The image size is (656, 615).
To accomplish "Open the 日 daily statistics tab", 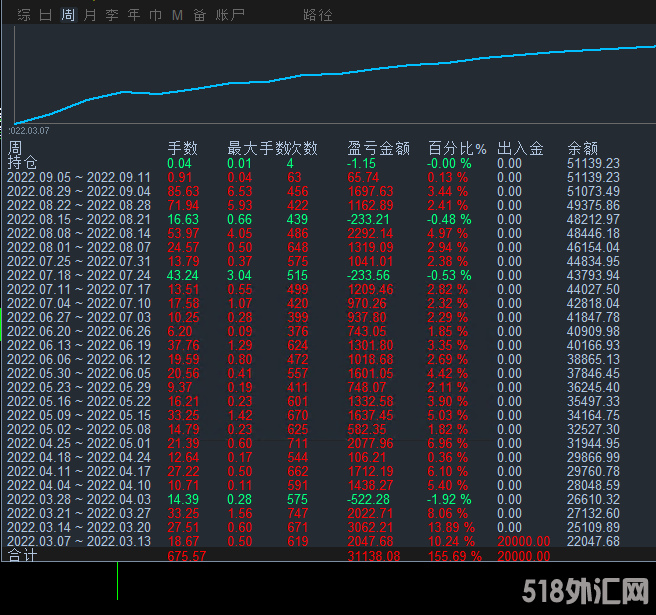I will pos(46,15).
